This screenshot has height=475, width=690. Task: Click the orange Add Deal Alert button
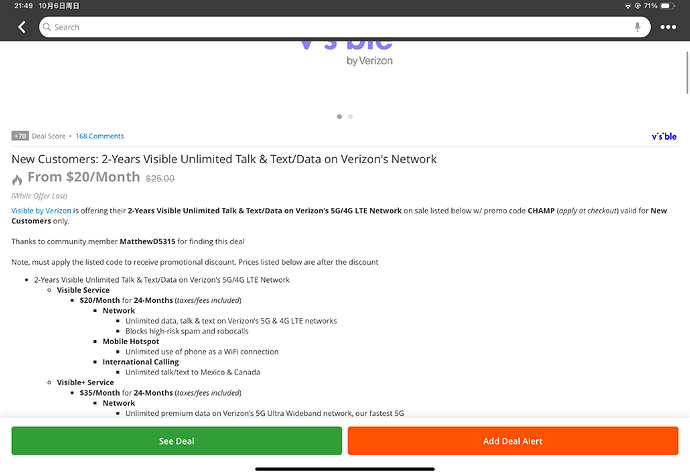[513, 441]
